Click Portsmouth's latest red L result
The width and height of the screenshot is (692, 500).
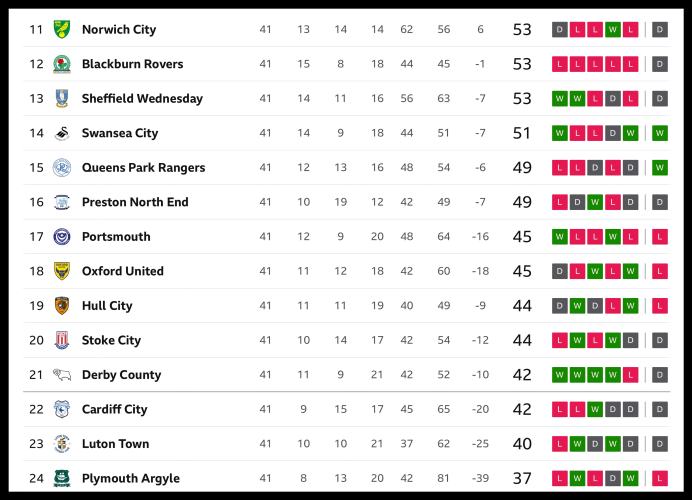(660, 237)
